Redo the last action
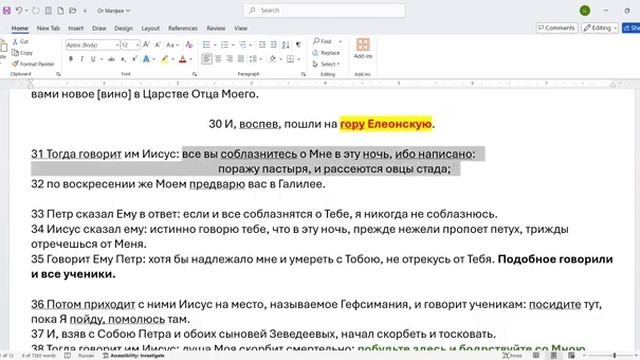 (36, 11)
